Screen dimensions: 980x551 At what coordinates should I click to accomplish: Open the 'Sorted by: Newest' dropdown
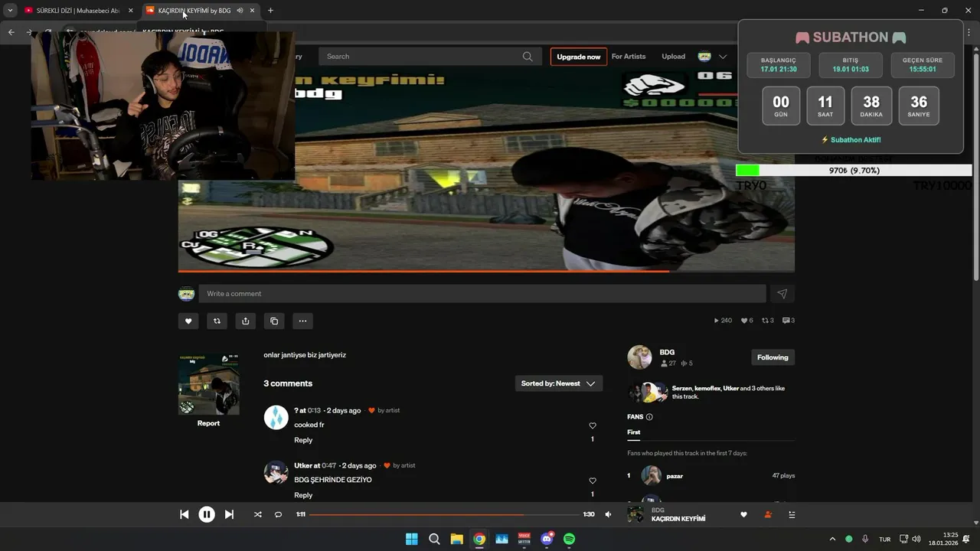click(x=558, y=383)
